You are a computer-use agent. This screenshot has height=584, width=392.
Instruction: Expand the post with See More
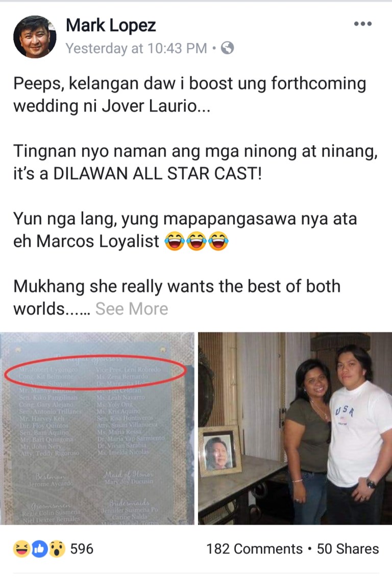click(x=131, y=309)
